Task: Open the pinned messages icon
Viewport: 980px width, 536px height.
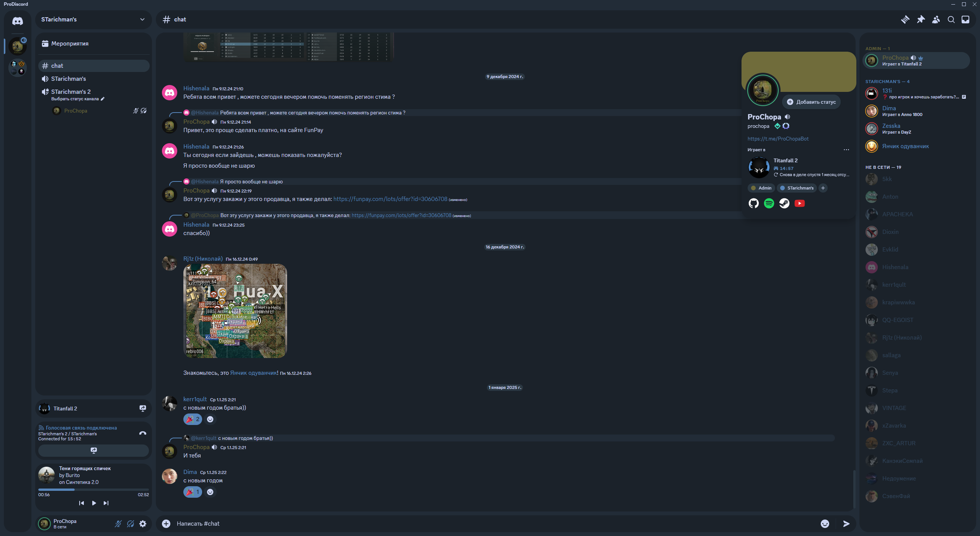Action: tap(921, 19)
